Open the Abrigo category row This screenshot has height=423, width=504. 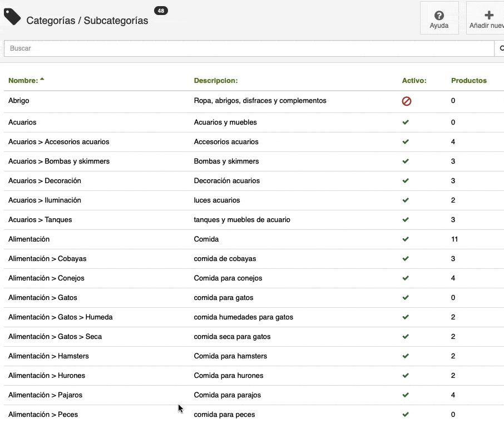pos(19,101)
